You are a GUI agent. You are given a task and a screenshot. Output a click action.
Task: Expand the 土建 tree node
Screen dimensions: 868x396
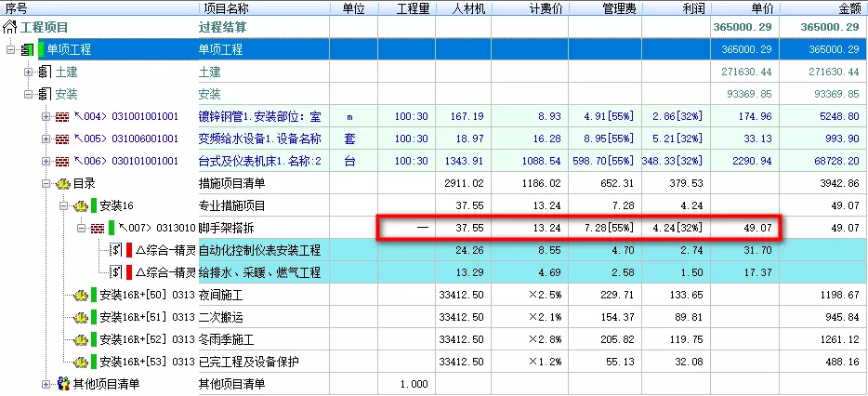pos(28,72)
